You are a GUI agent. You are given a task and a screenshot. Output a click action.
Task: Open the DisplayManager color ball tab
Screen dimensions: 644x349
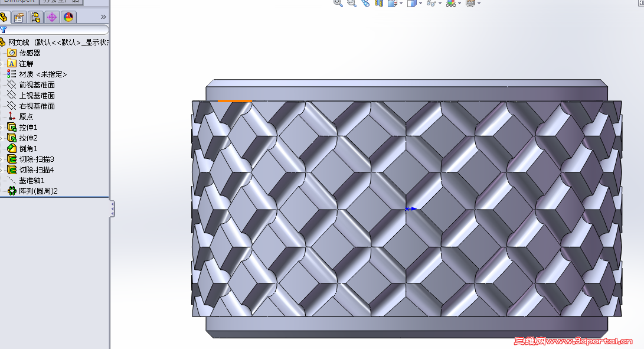pos(68,17)
